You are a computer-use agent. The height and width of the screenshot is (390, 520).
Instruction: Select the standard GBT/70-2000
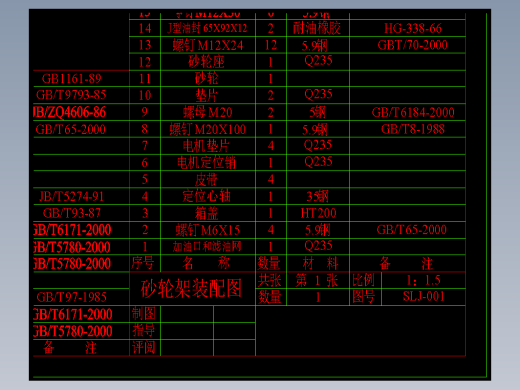point(413,45)
